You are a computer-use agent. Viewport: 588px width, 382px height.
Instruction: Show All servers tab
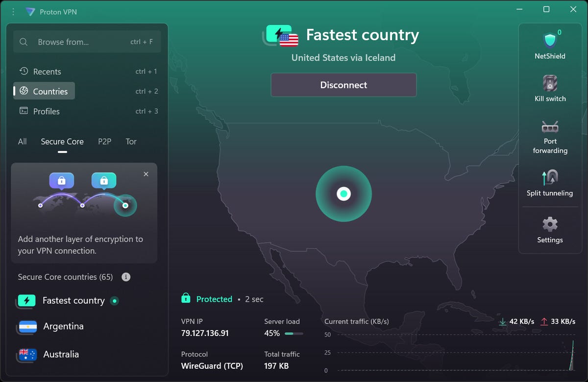pyautogui.click(x=23, y=142)
